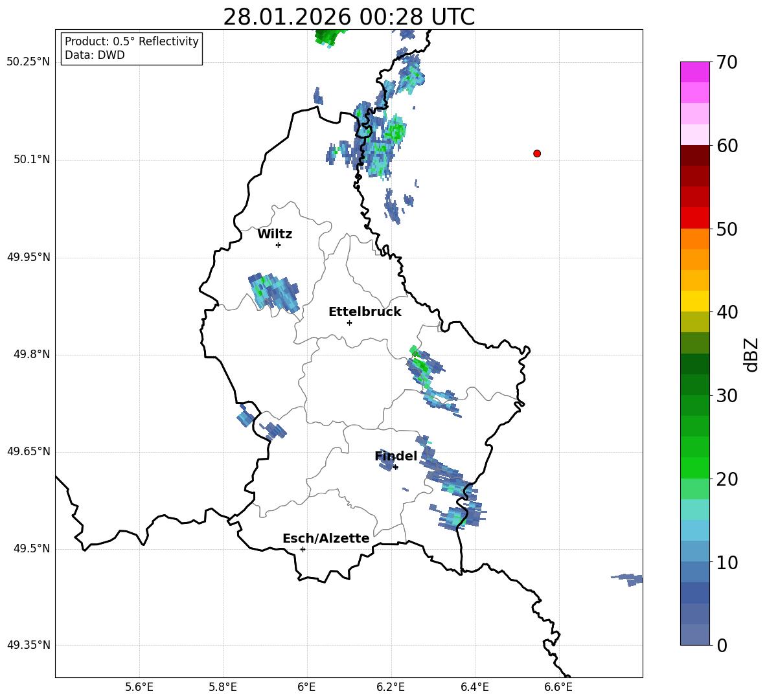Click the 50 value on colorbar
The image size is (767, 700).
[727, 229]
